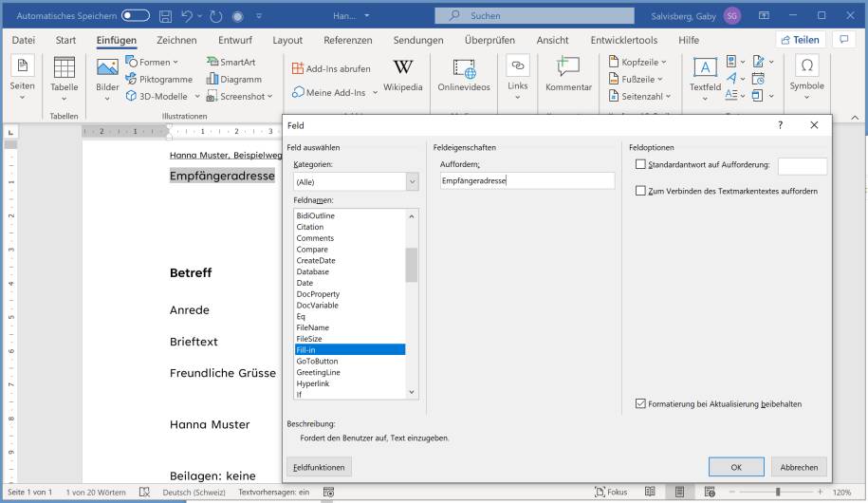The height and width of the screenshot is (503, 868).
Task: Check Zum Verbinden des Textmarkentextes auffordern
Action: 641,191
